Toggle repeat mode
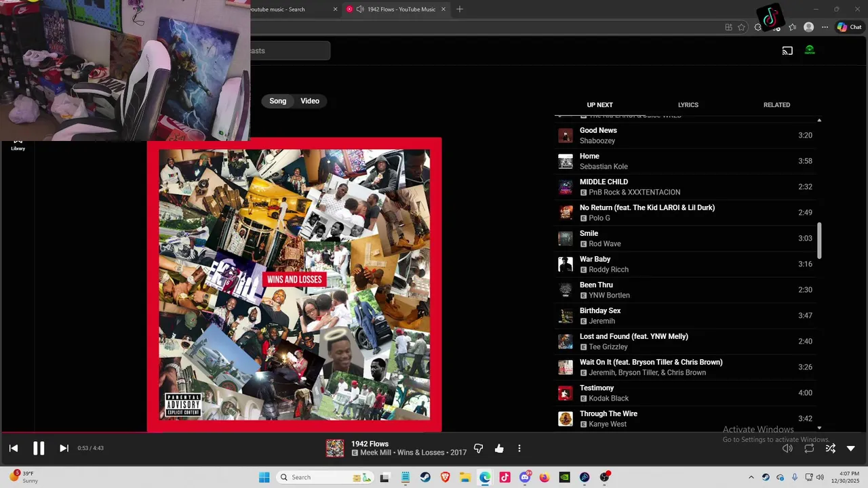 [809, 448]
